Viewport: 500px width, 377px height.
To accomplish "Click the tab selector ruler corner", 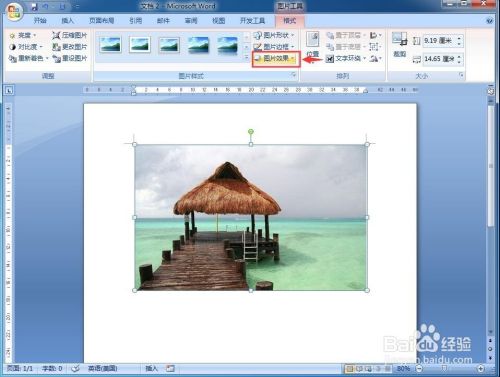I will (9, 90).
